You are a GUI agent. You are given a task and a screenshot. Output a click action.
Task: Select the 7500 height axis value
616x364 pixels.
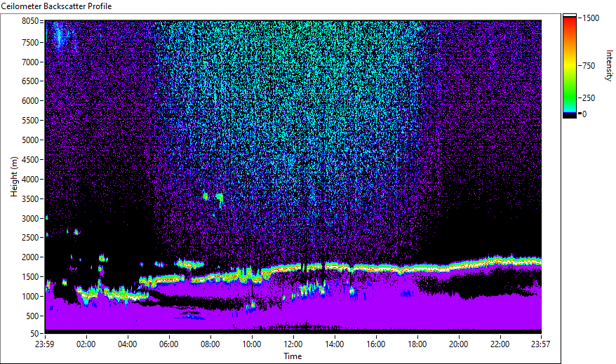(30, 42)
